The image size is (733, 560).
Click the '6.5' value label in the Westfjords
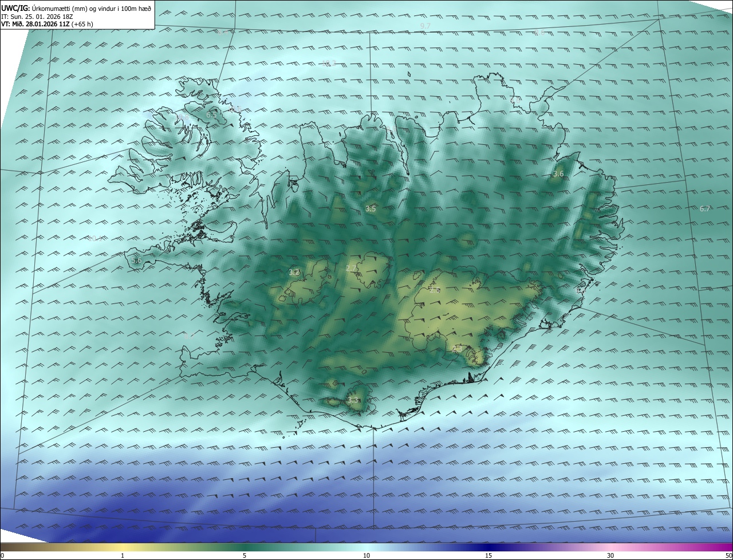(x=211, y=115)
